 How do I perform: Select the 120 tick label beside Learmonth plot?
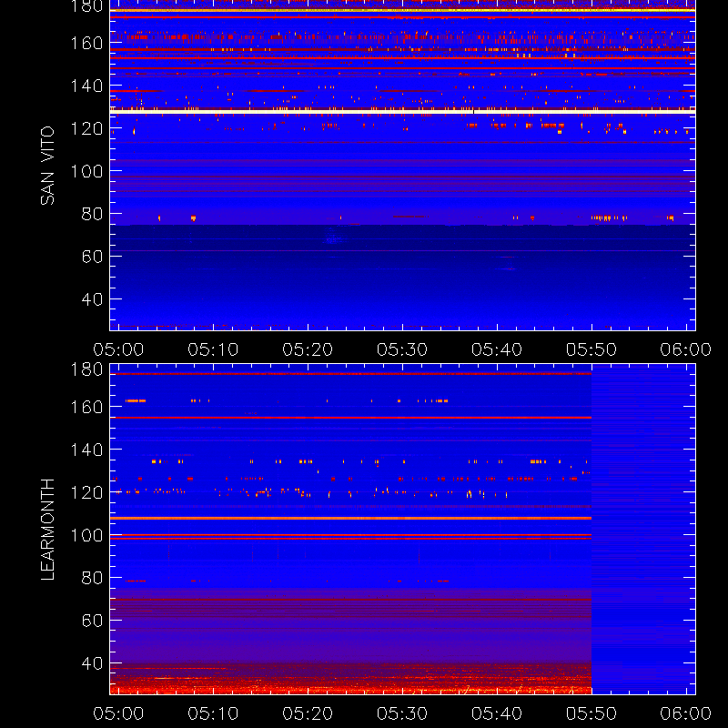pos(86,492)
